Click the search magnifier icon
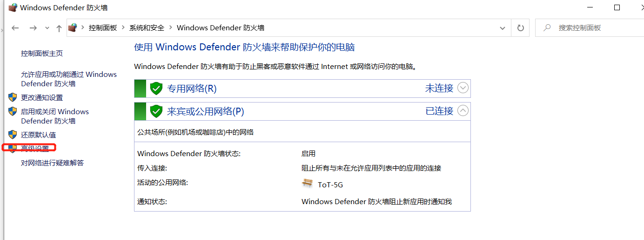This screenshot has width=644, height=240. coord(547,28)
